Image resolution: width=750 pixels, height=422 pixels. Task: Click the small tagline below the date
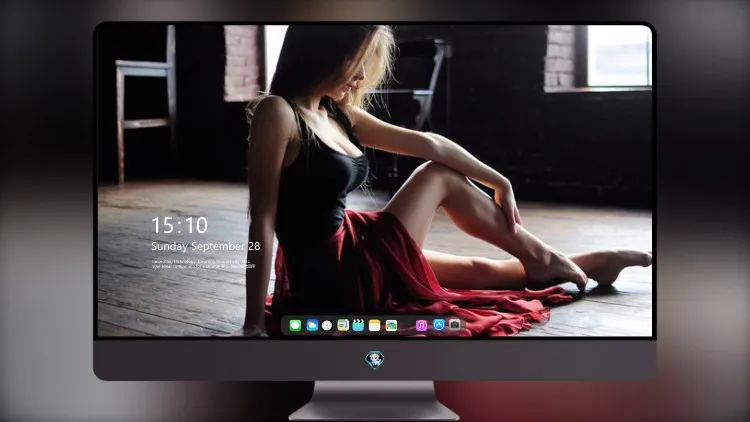pos(203,264)
